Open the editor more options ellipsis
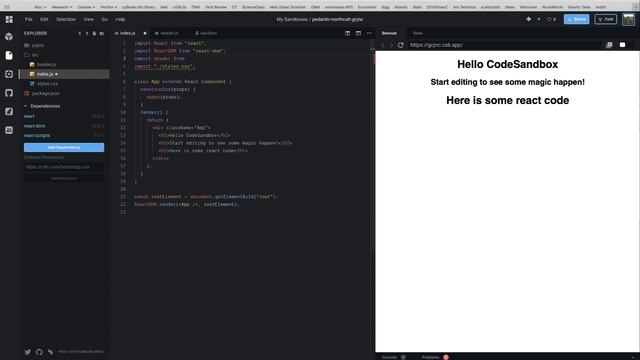640x360 pixels. click(369, 33)
